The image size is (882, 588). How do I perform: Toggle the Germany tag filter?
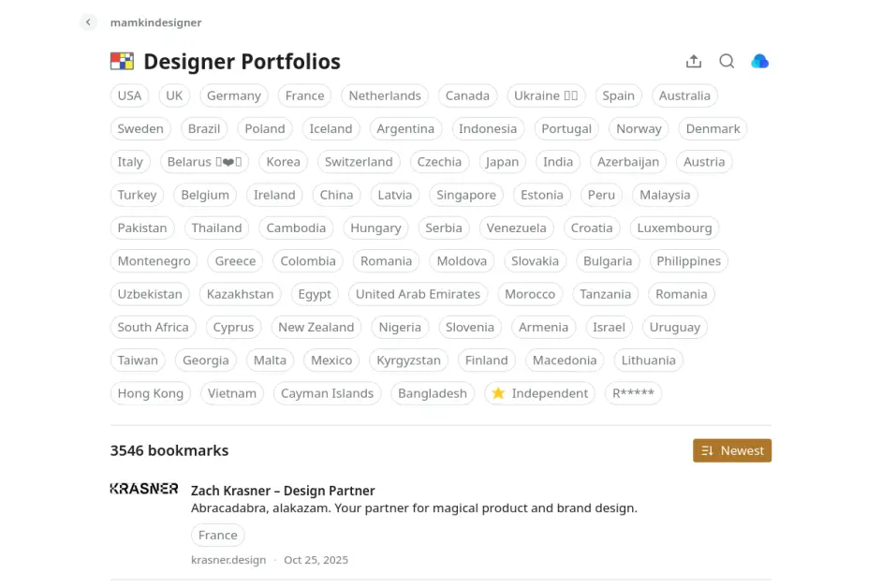tap(233, 96)
